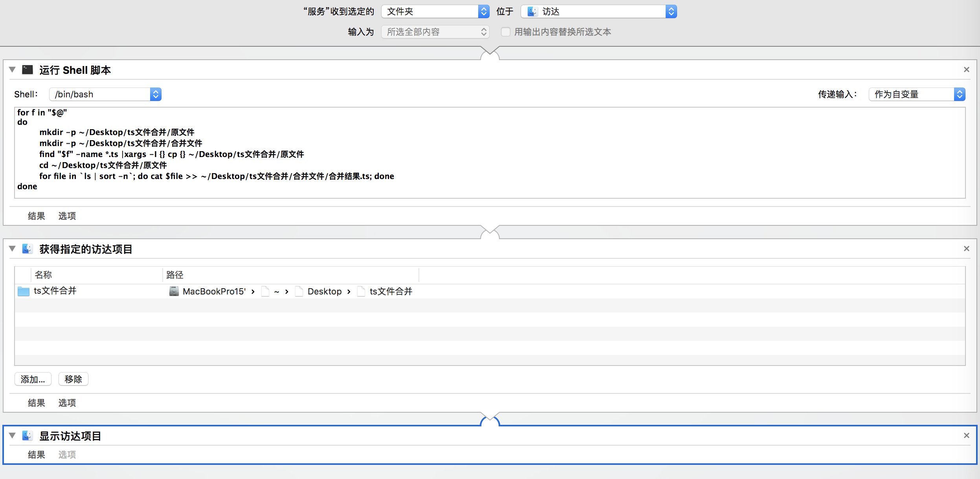Viewport: 980px width, 479px height.
Task: Open the 作为自变量 pass input dropdown
Action: (917, 94)
